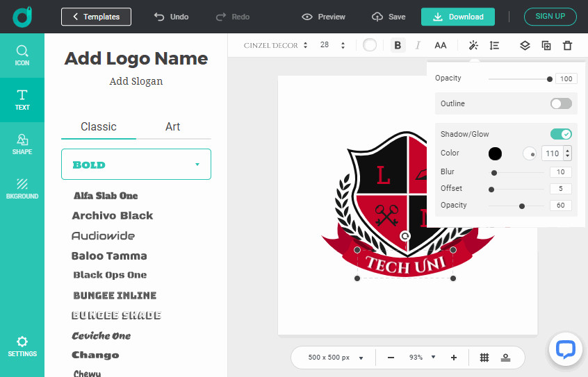Screen dimensions: 588x377
Task: Click the Download button
Action: point(457,17)
